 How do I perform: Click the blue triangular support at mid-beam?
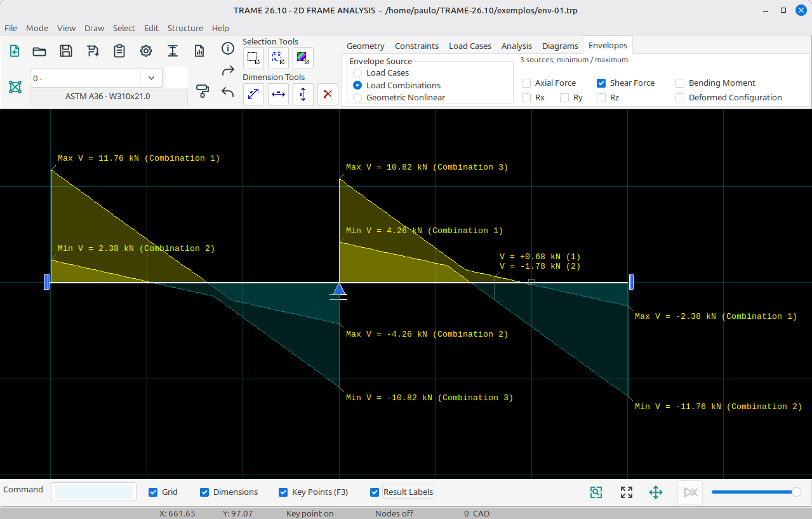click(339, 290)
